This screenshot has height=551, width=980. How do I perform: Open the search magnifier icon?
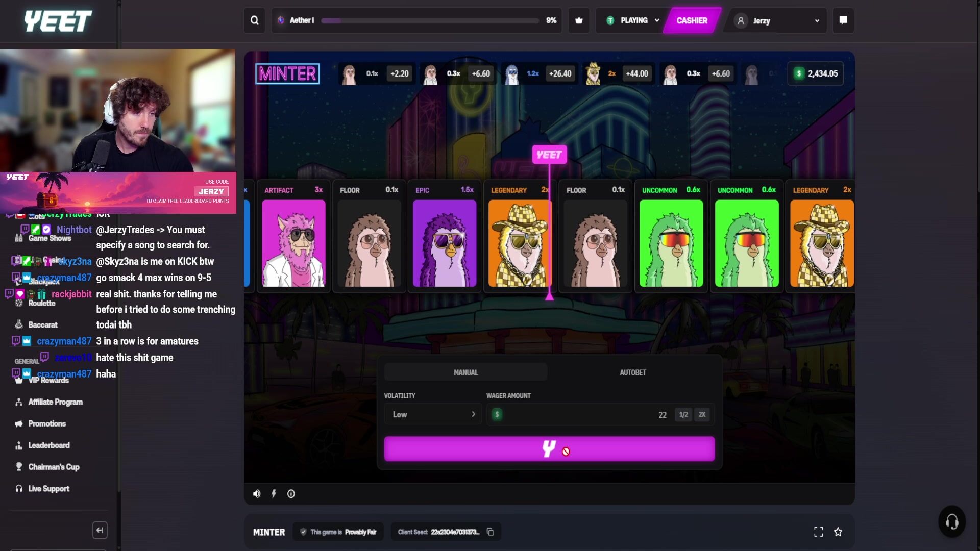[254, 20]
